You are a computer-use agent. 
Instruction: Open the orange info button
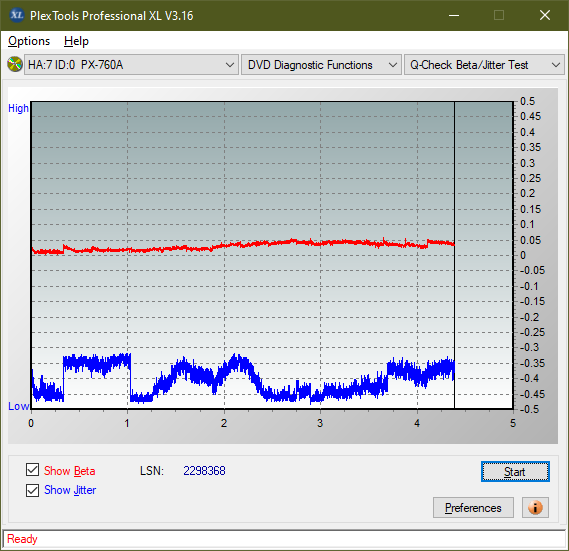535,507
